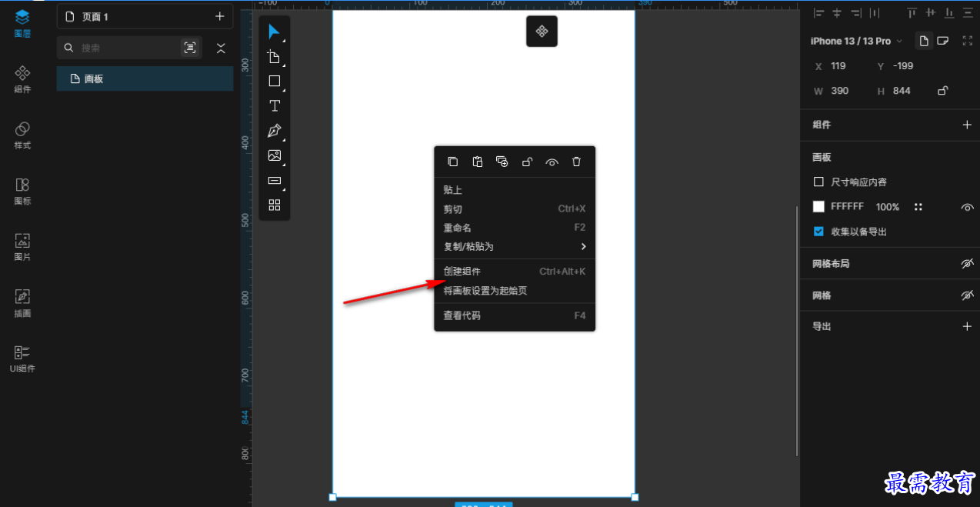Click the locate-layer icon in search box
This screenshot has width=980, height=507.
(x=189, y=48)
